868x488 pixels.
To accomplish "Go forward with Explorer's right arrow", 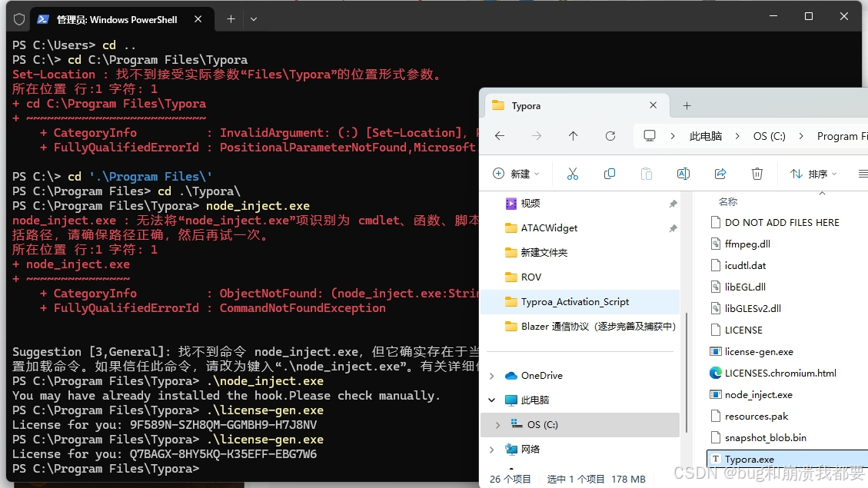I will [537, 135].
